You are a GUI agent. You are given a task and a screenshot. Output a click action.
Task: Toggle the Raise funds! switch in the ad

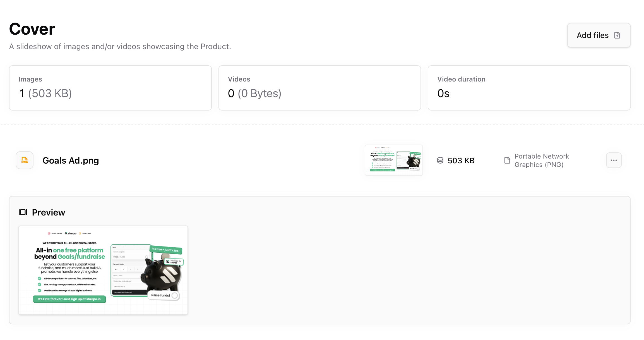[174, 296]
